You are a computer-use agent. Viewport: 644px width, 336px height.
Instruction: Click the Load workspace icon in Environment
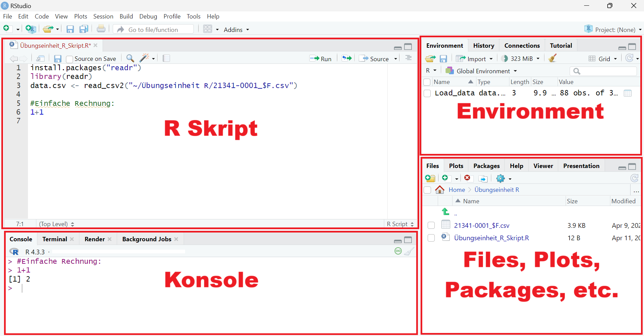coord(430,58)
